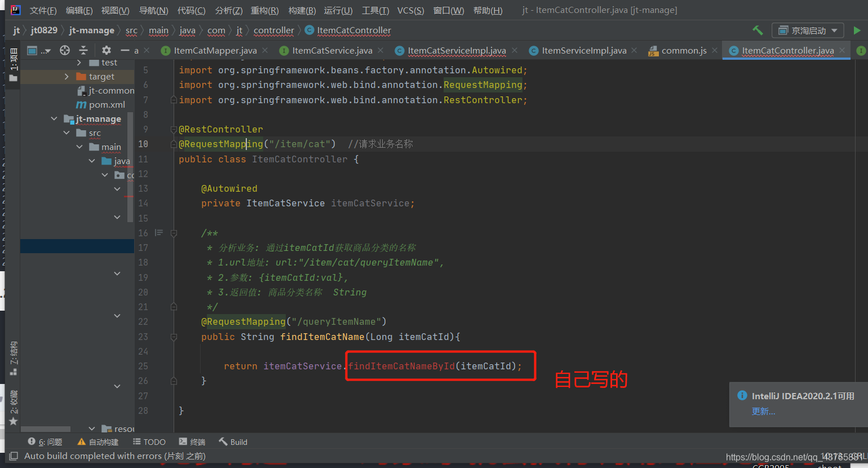Image resolution: width=868 pixels, height=468 pixels.
Task: Select the jt-common file in project tree
Action: pyautogui.click(x=105, y=90)
